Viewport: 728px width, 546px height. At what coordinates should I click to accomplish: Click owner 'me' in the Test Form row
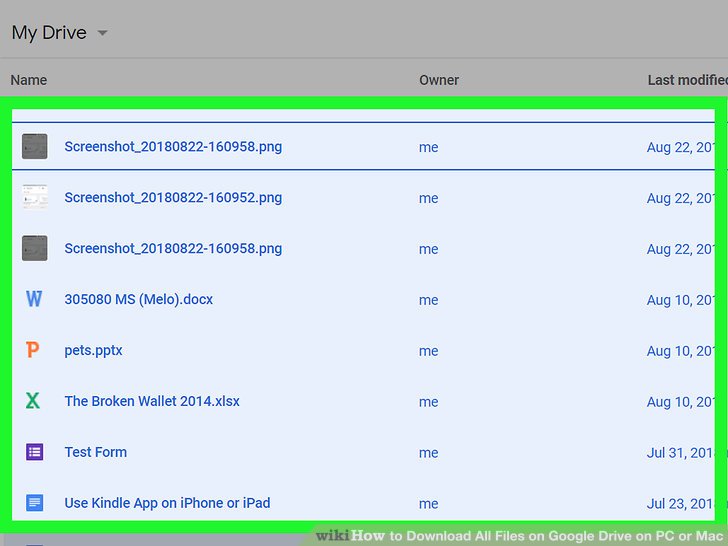click(x=429, y=453)
